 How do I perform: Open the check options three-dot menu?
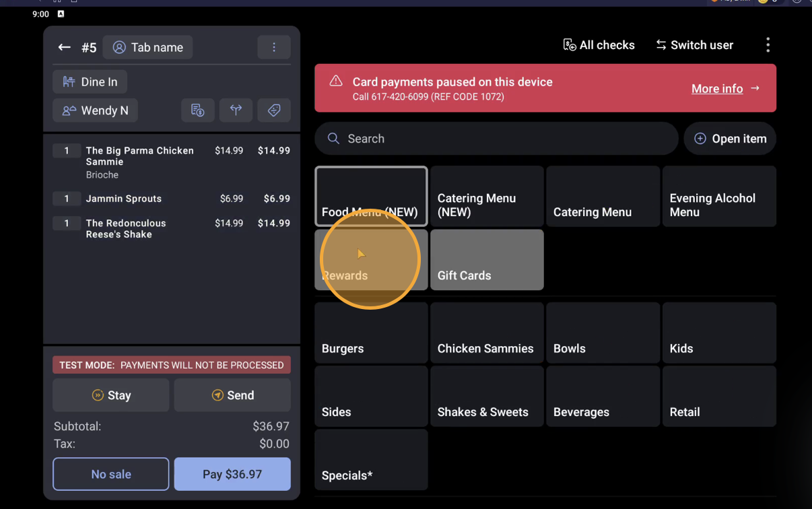coord(274,47)
